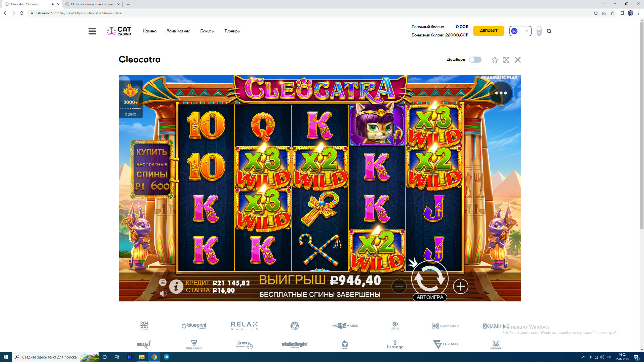Open the small game settings menu icon
Viewport: 644px width, 362px height.
163,282
